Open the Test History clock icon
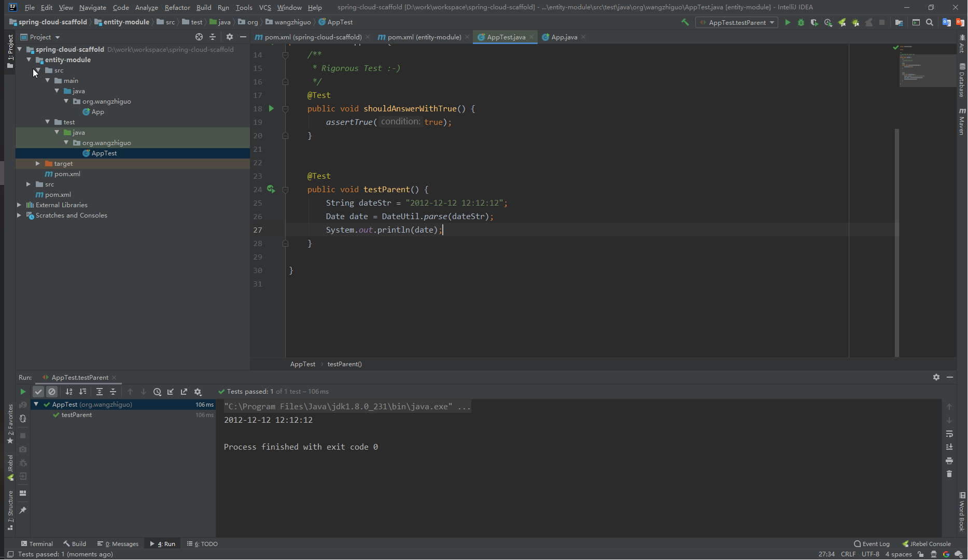Image resolution: width=968 pixels, height=560 pixels. coord(157,392)
